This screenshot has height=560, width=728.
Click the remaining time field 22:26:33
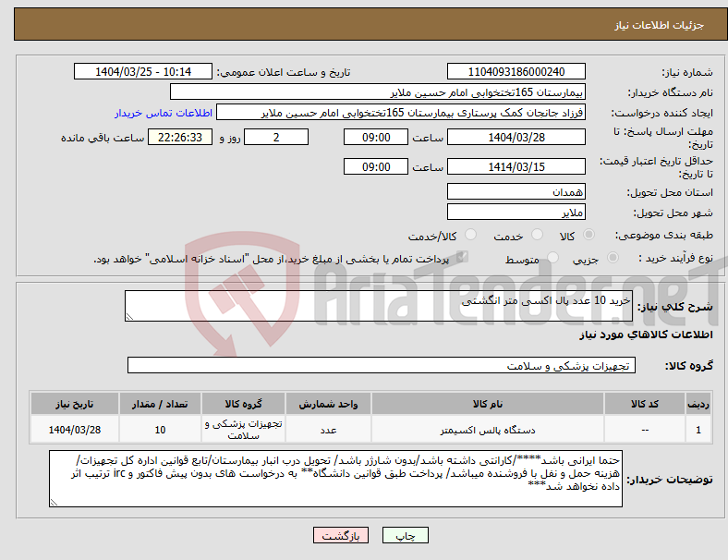[x=180, y=138]
